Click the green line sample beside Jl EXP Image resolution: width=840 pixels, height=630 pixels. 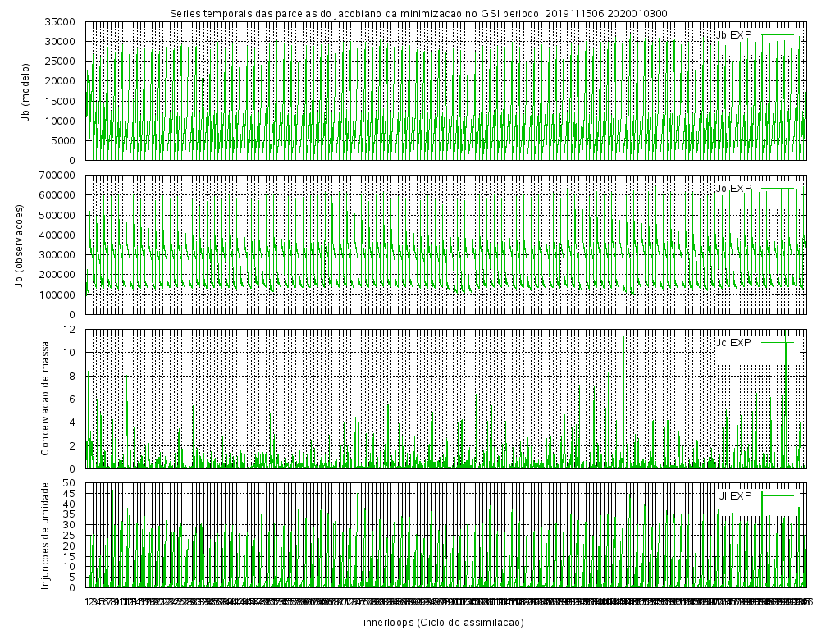pos(778,495)
